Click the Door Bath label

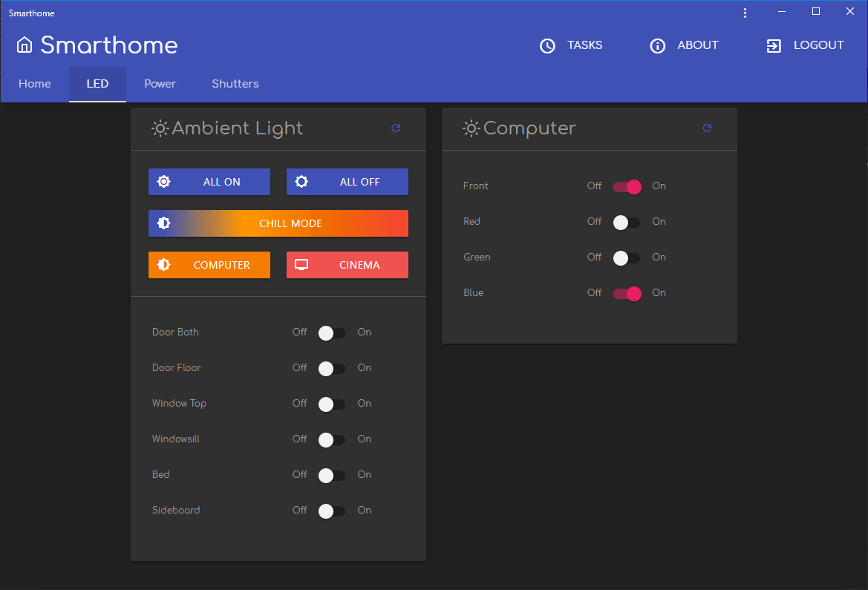click(x=175, y=332)
